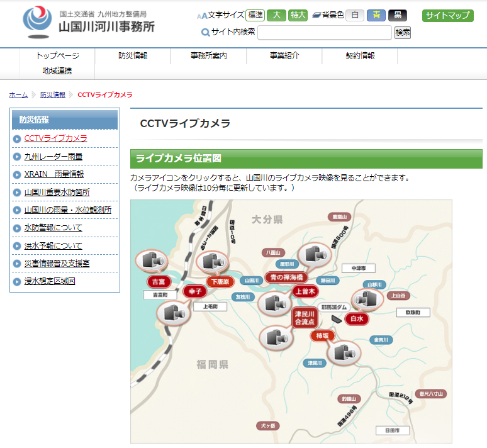Click the bullet icon beside 山国川重要水防箇所
Screen dimensions: 487x448
(17, 193)
